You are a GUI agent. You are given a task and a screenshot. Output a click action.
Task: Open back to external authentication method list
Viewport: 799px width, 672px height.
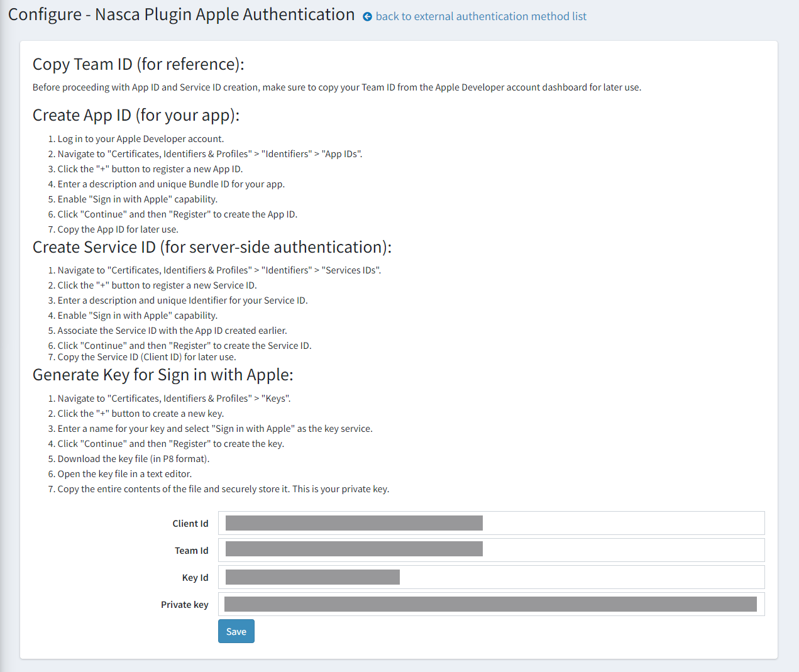480,16
